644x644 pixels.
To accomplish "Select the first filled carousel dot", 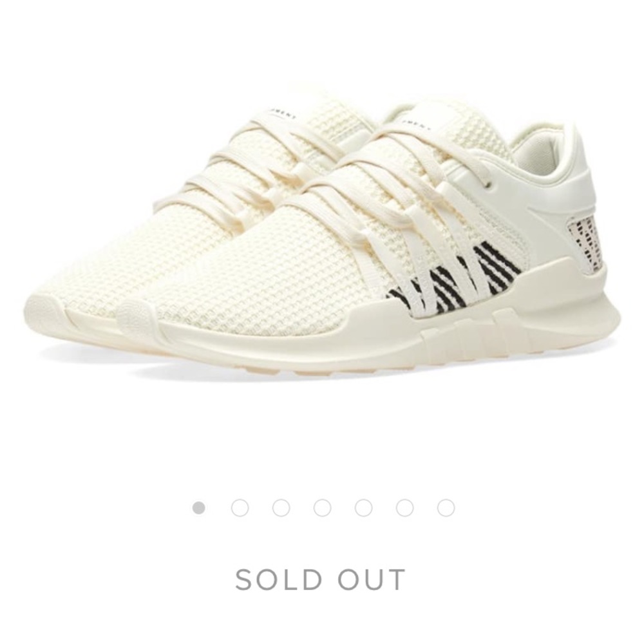I will click(199, 508).
